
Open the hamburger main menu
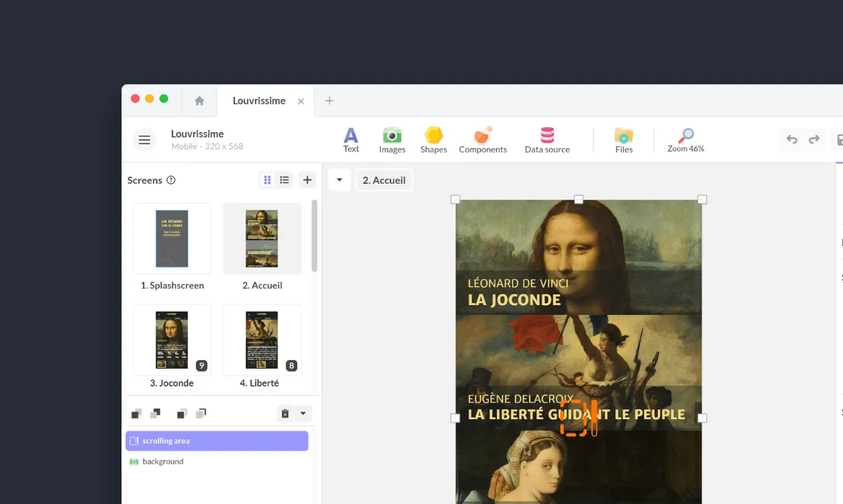coord(144,140)
